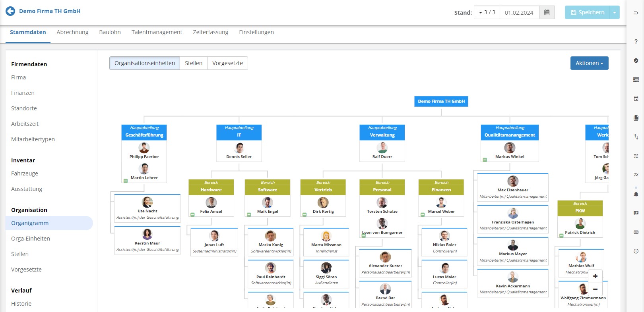Open Orga-Einheiten in the left sidebar
644x312 pixels.
pos(31,239)
